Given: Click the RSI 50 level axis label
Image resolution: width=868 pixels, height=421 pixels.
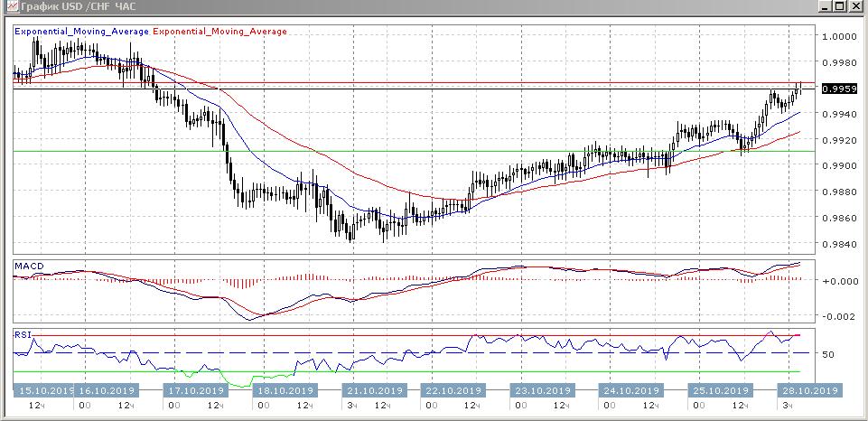Looking at the screenshot, I should pos(826,353).
